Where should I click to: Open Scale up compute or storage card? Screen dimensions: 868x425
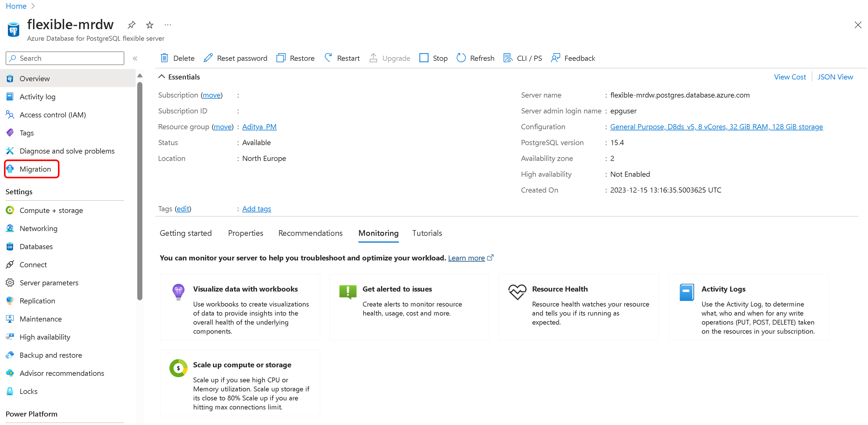click(x=240, y=383)
